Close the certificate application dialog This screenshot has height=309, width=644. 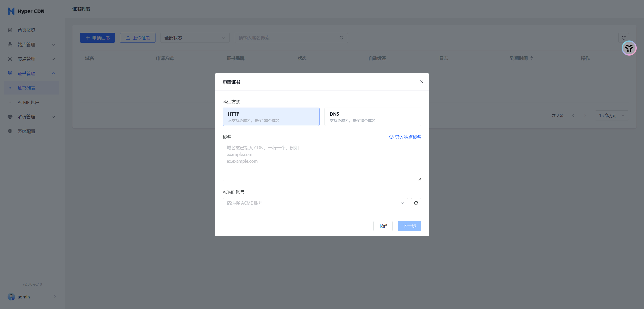(x=422, y=82)
